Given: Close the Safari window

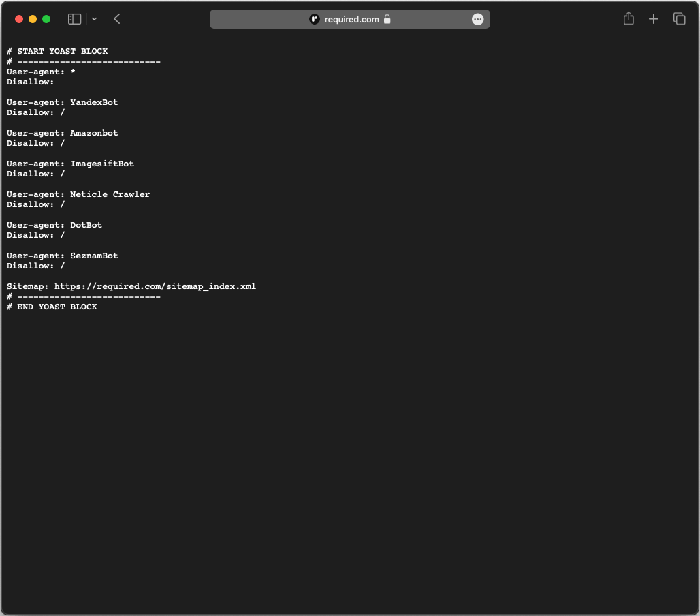Looking at the screenshot, I should pyautogui.click(x=19, y=19).
